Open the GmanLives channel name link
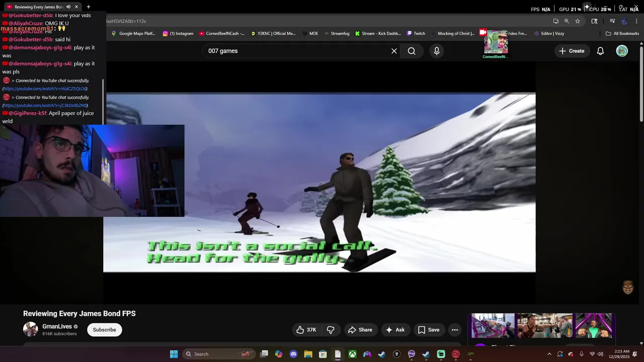The height and width of the screenshot is (362, 644). [57, 326]
